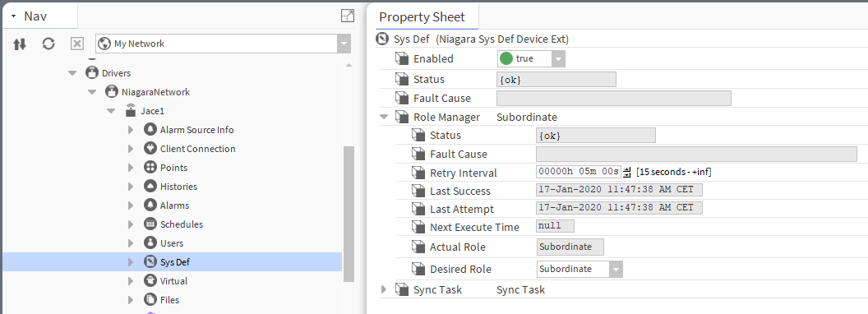The image size is (868, 314).
Task: Click the Virtual icon in tree
Action: click(x=150, y=281)
